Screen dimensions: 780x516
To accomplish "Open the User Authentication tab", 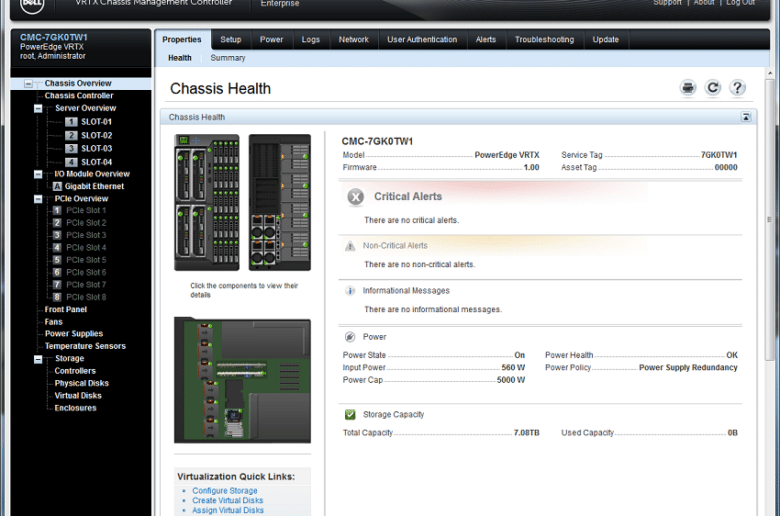I will click(422, 40).
